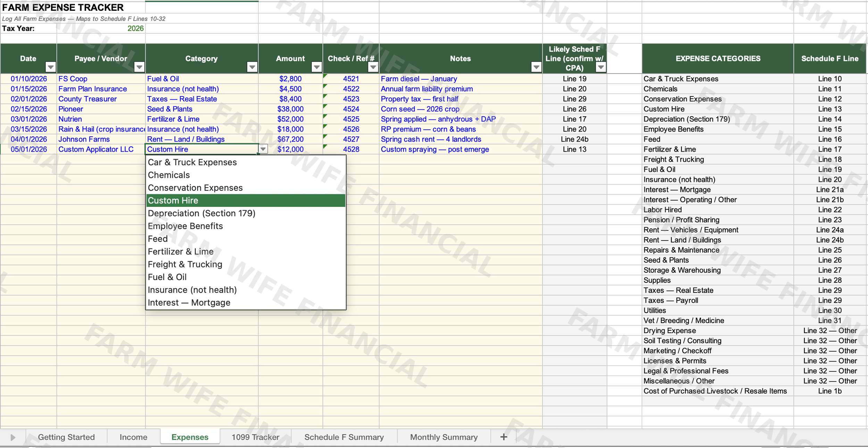Viewport: 868px width, 448px height.
Task: Select the FARM EXPENSE TRACKER title cell
Action: pyautogui.click(x=63, y=7)
